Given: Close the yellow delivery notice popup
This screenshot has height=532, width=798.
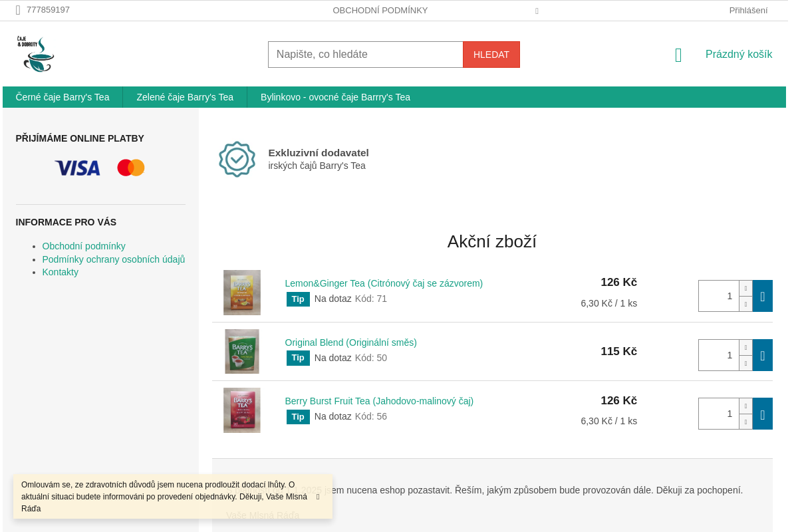Looking at the screenshot, I should click(318, 497).
